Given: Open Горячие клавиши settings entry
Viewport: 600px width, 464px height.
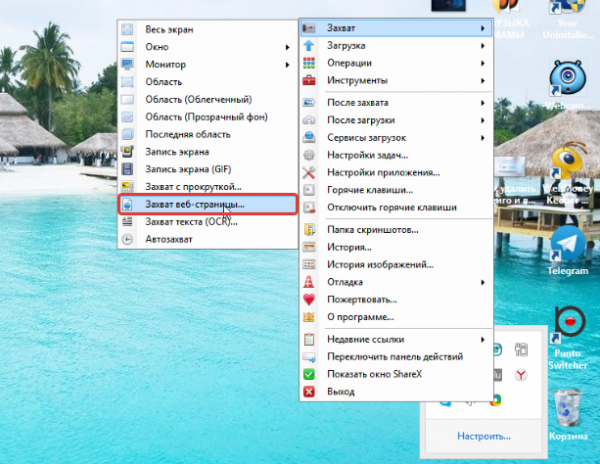Looking at the screenshot, I should pyautogui.click(x=396, y=190).
